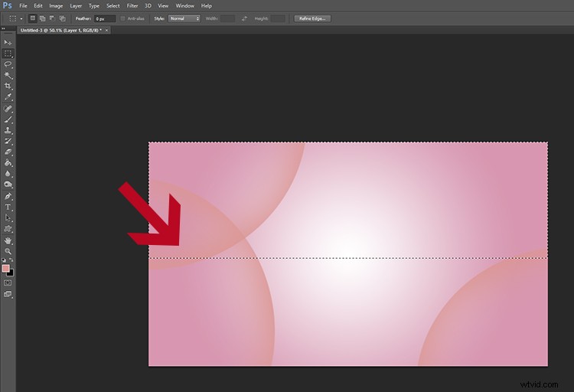
Task: Open the Window menu
Action: pyautogui.click(x=185, y=6)
